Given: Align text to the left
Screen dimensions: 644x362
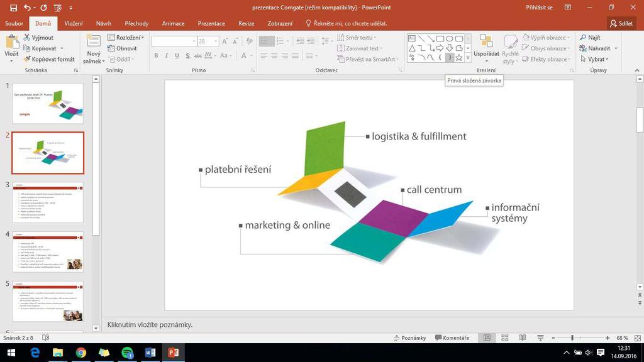Looking at the screenshot, I should pos(264,55).
